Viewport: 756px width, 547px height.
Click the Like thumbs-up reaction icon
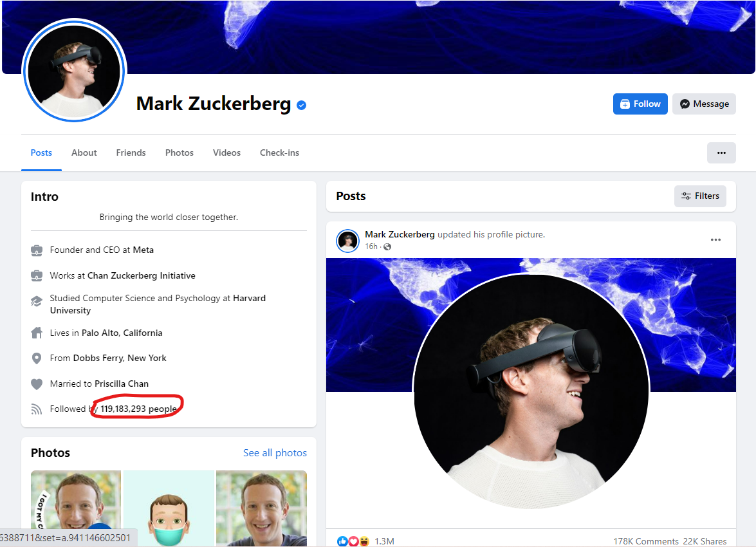tap(343, 541)
